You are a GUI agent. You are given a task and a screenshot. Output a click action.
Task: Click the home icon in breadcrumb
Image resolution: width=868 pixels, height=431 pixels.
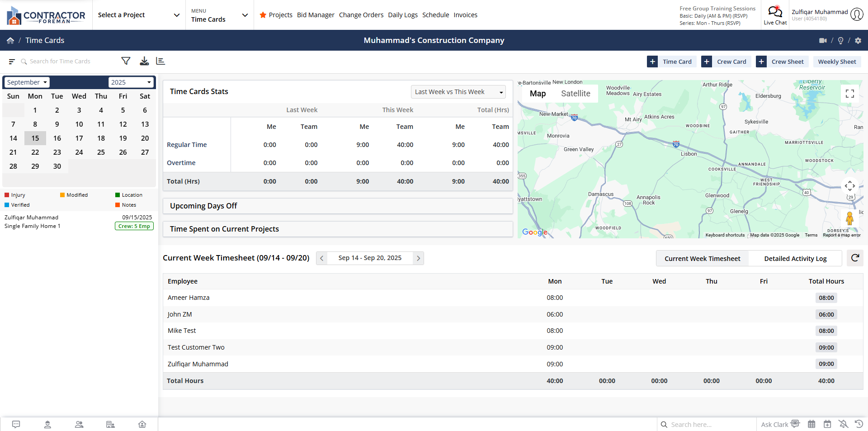tap(10, 40)
